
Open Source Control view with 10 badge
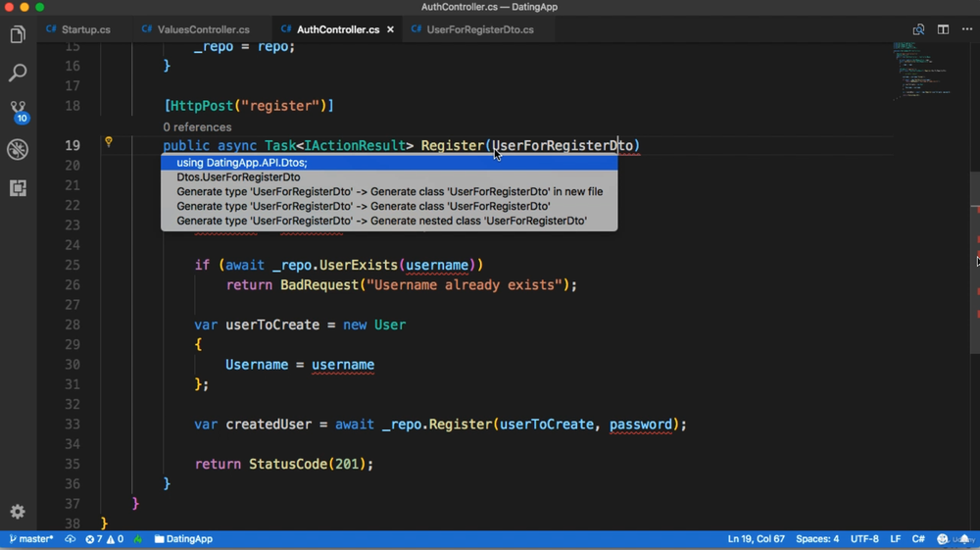[x=19, y=111]
